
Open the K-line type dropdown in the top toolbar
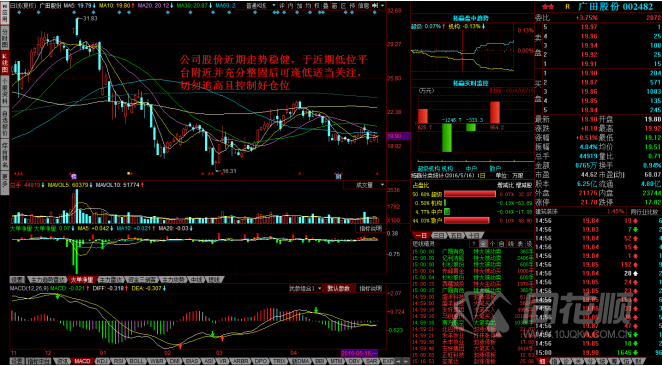(x=261, y=5)
